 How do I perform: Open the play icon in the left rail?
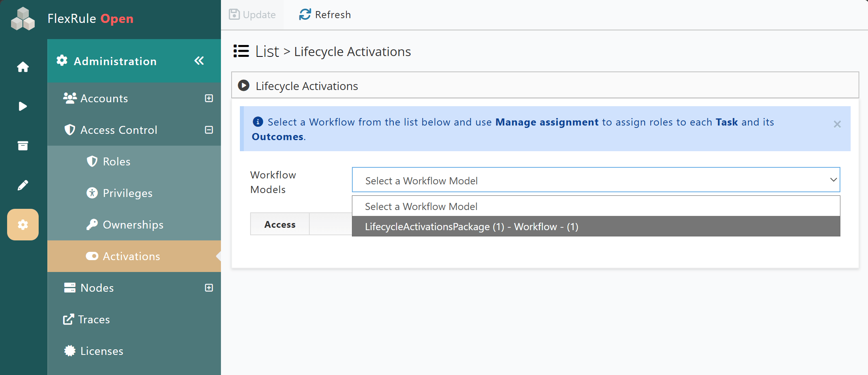click(x=23, y=106)
